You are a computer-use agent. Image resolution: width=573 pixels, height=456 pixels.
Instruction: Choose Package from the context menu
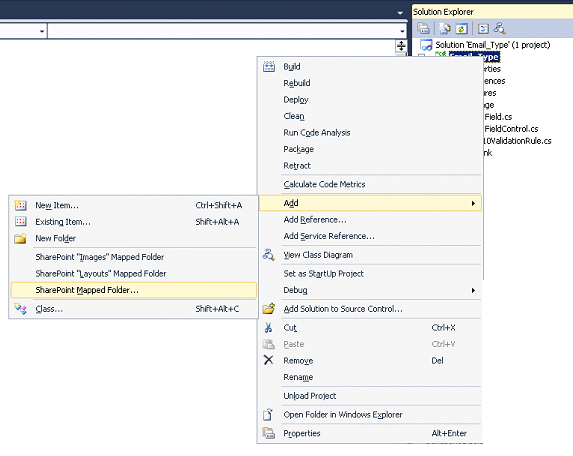pyautogui.click(x=370, y=149)
